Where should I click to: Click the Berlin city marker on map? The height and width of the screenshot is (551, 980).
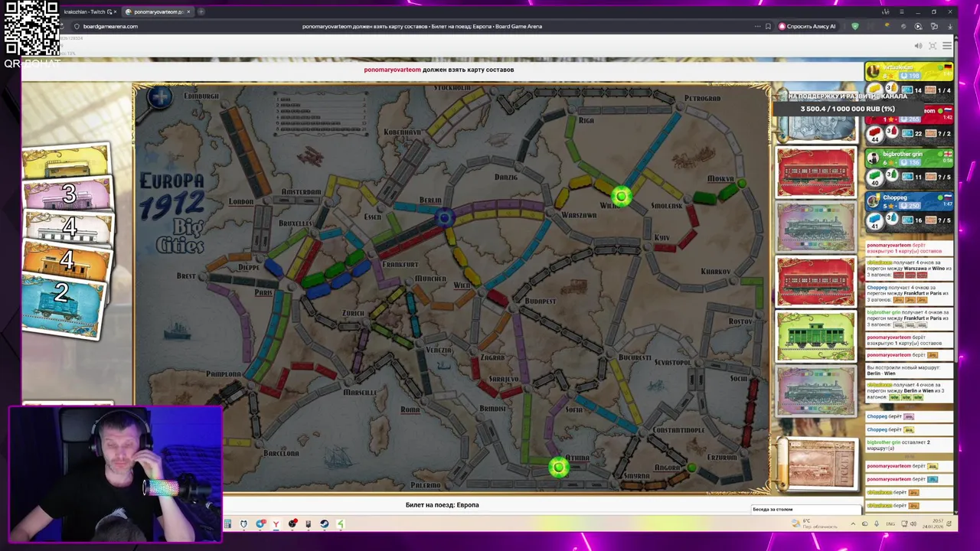coord(443,218)
